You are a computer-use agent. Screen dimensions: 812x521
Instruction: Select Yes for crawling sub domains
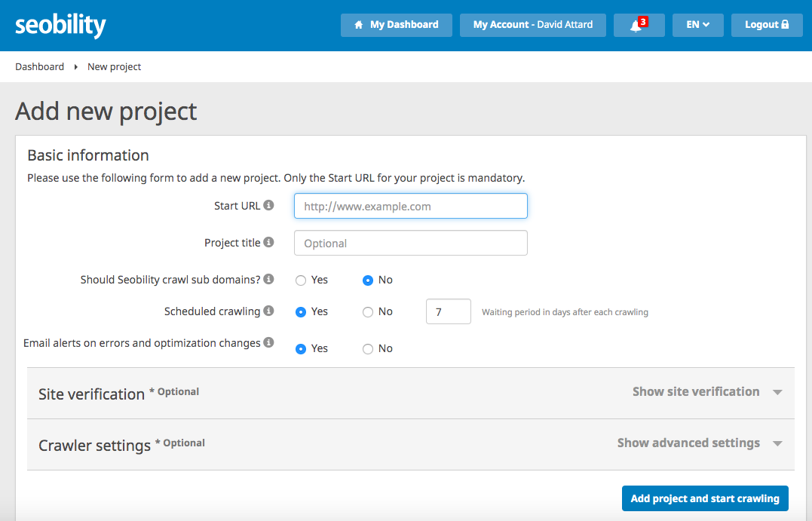coord(300,280)
